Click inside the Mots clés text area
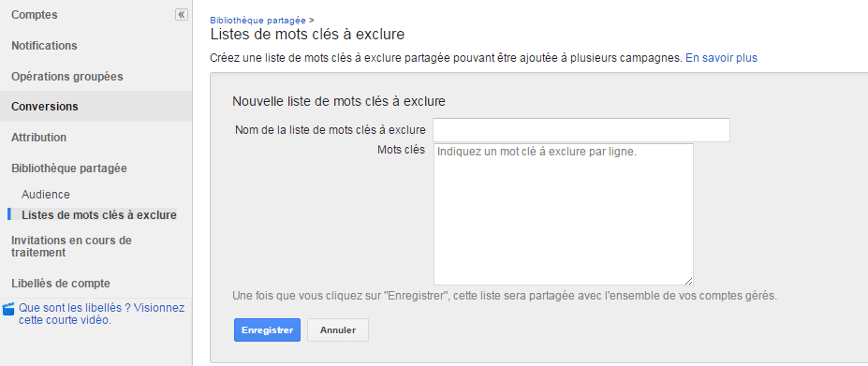Viewport: 868px width, 366px height. (564, 214)
